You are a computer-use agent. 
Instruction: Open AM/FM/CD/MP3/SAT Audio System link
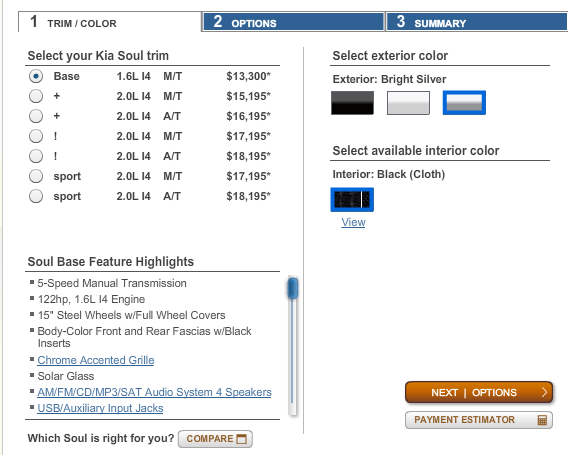pyautogui.click(x=154, y=392)
